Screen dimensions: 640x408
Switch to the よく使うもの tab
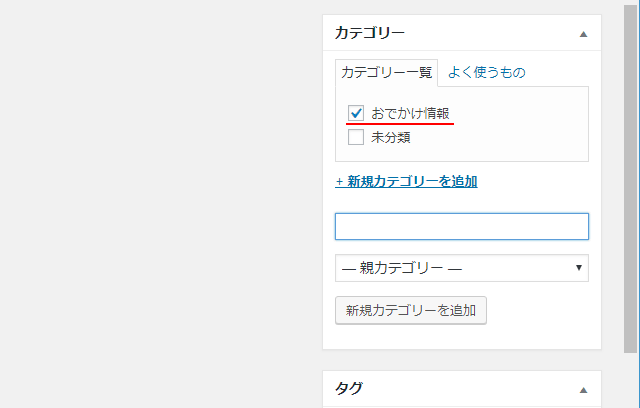487,72
